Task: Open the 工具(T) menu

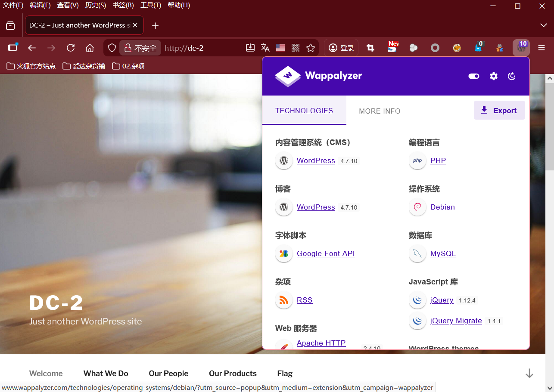Action: (x=151, y=5)
